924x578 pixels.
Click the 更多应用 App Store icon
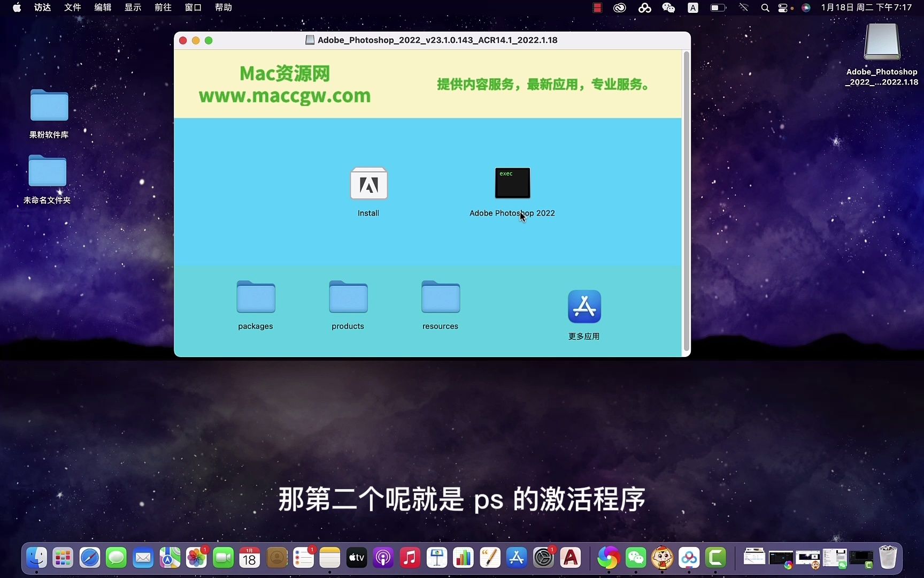coord(584,307)
